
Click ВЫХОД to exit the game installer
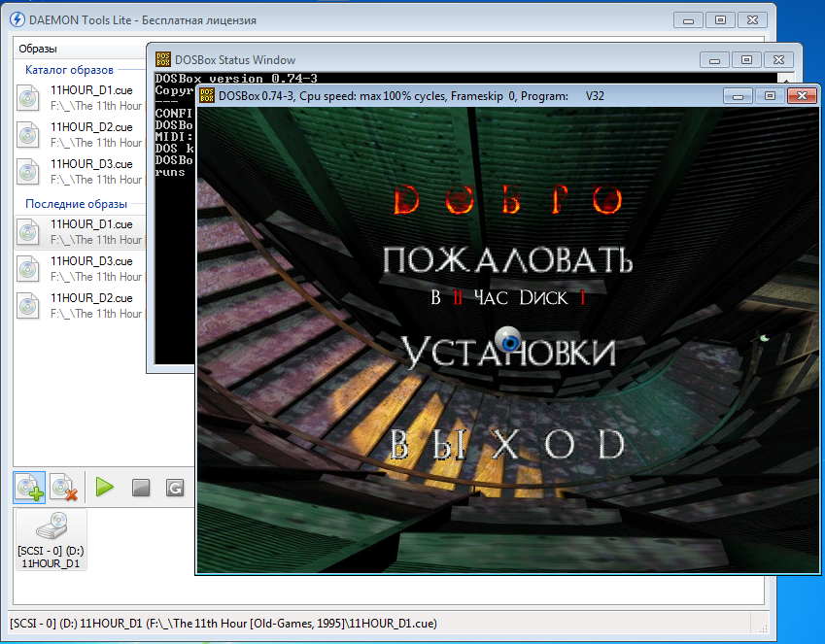507,445
